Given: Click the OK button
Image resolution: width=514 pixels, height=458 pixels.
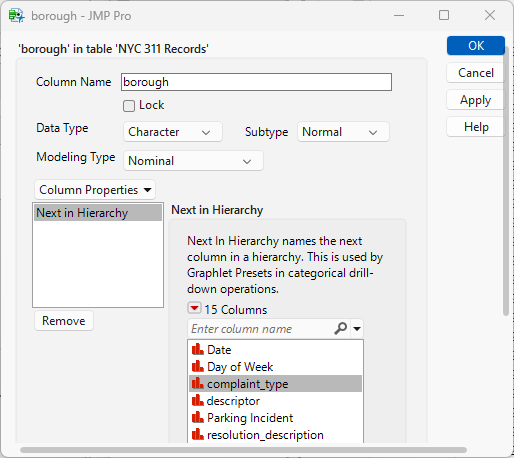Looking at the screenshot, I should click(476, 46).
